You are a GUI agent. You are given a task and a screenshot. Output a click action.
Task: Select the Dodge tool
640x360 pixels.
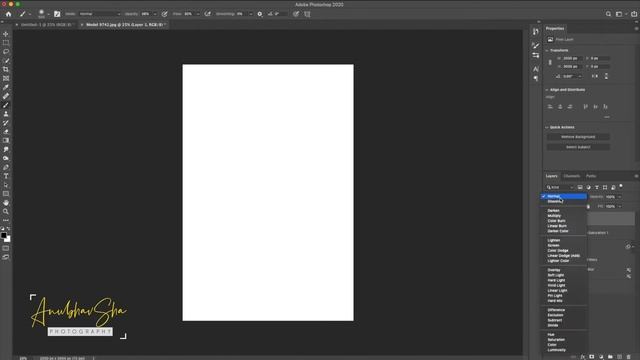[6, 158]
